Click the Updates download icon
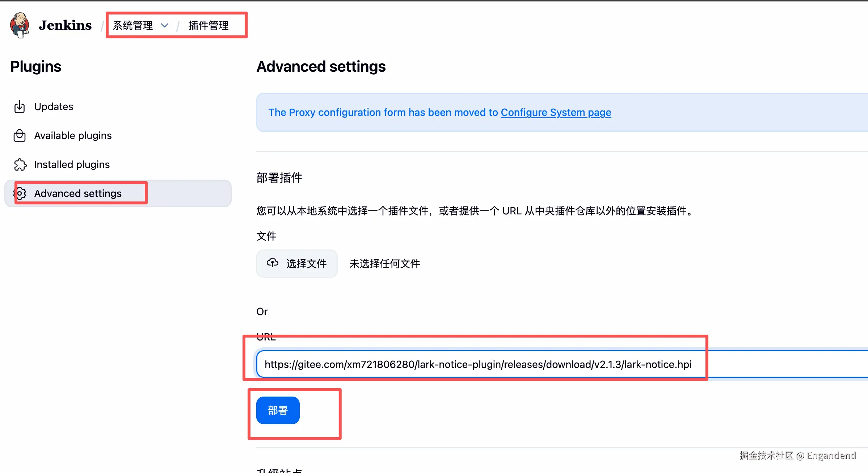The image size is (868, 473). pyautogui.click(x=20, y=107)
